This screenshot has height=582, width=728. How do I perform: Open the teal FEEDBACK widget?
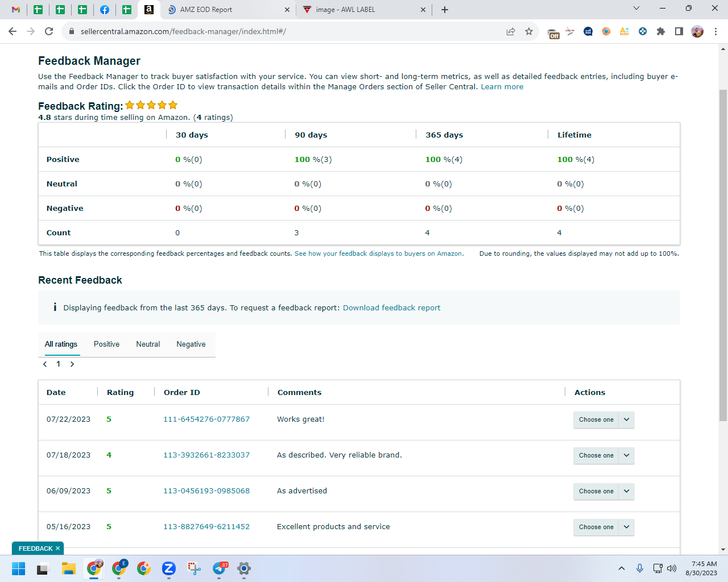pyautogui.click(x=35, y=548)
